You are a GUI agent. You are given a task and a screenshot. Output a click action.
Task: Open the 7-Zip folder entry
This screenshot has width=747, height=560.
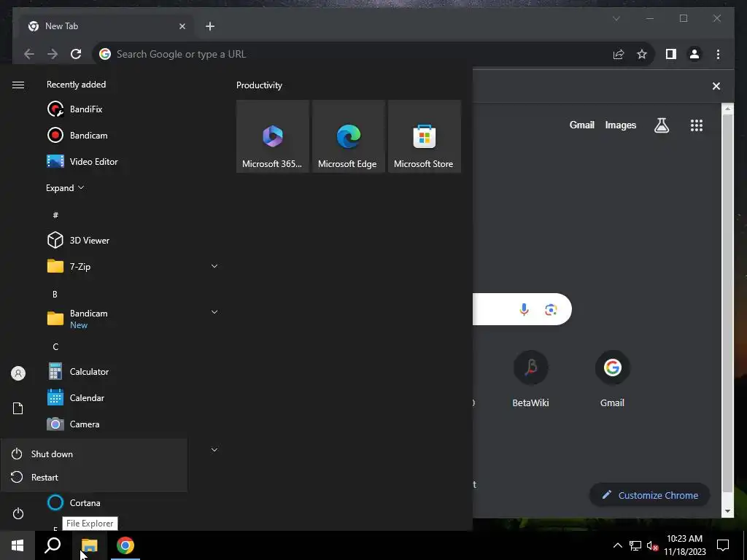133,266
